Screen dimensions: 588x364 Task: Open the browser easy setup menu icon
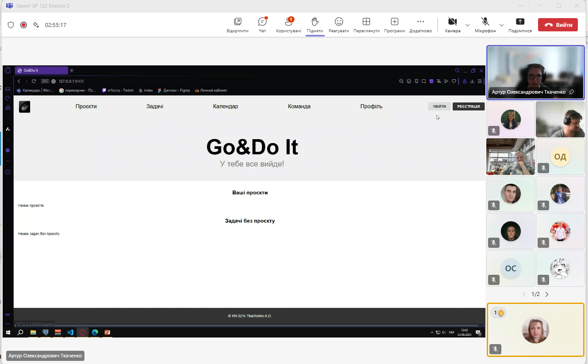[x=480, y=81]
